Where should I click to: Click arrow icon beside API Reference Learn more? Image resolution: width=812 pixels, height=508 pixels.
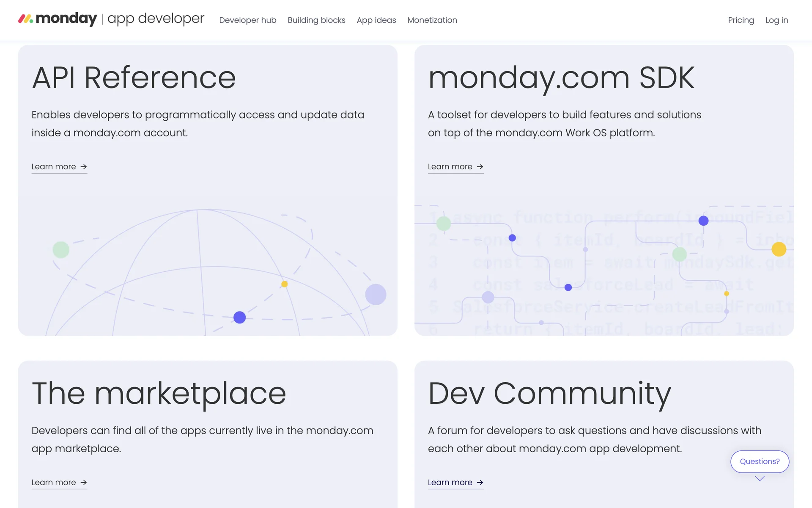pyautogui.click(x=84, y=166)
